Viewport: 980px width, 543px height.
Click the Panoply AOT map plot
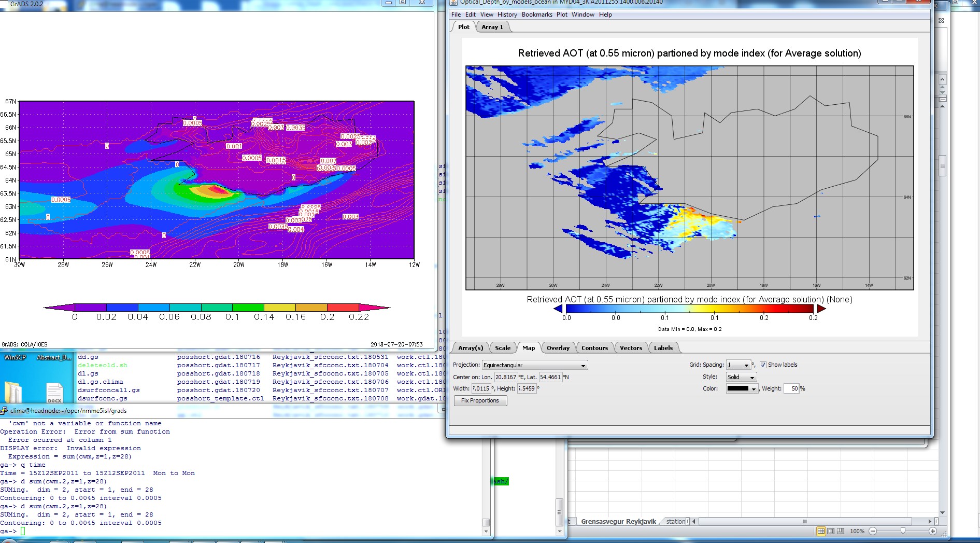click(x=690, y=178)
